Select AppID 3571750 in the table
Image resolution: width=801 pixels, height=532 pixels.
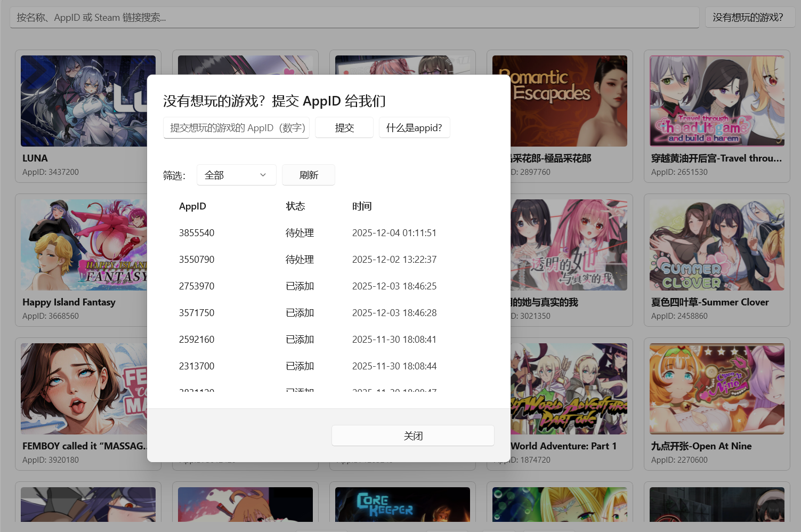tap(197, 313)
